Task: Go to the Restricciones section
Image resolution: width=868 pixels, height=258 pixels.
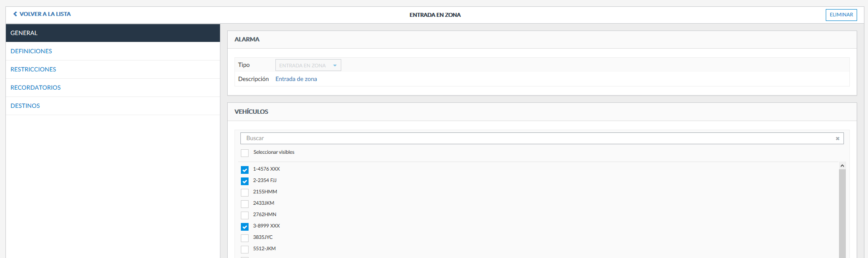Action: click(33, 69)
